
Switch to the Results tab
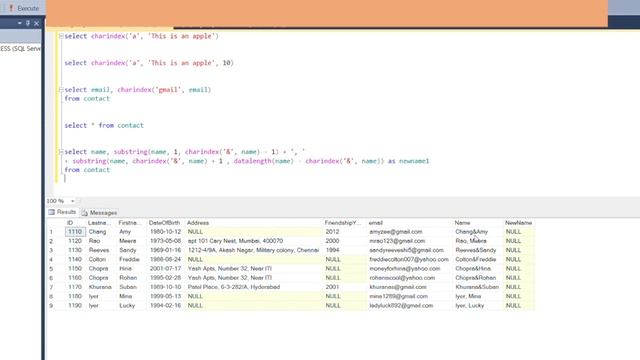coord(62,212)
